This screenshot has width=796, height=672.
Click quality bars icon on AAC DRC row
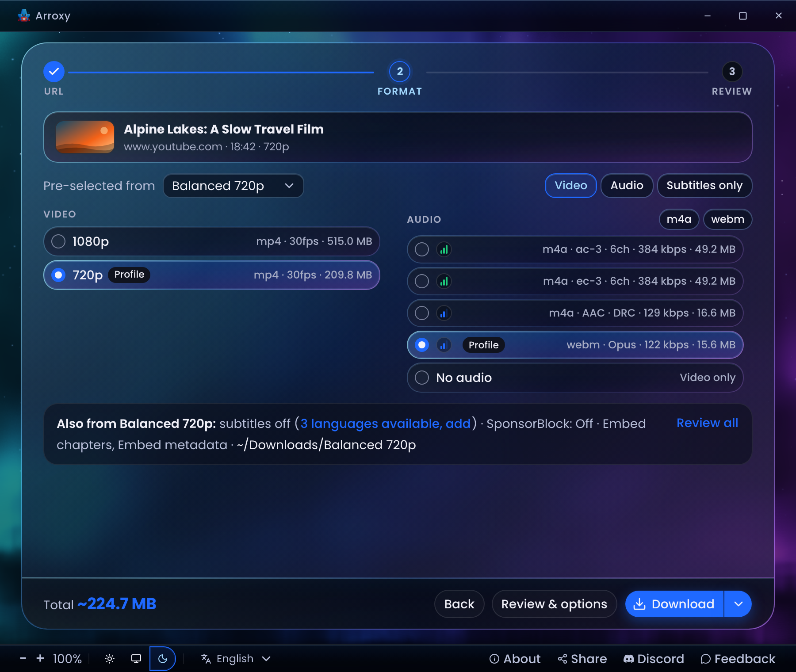[444, 313]
